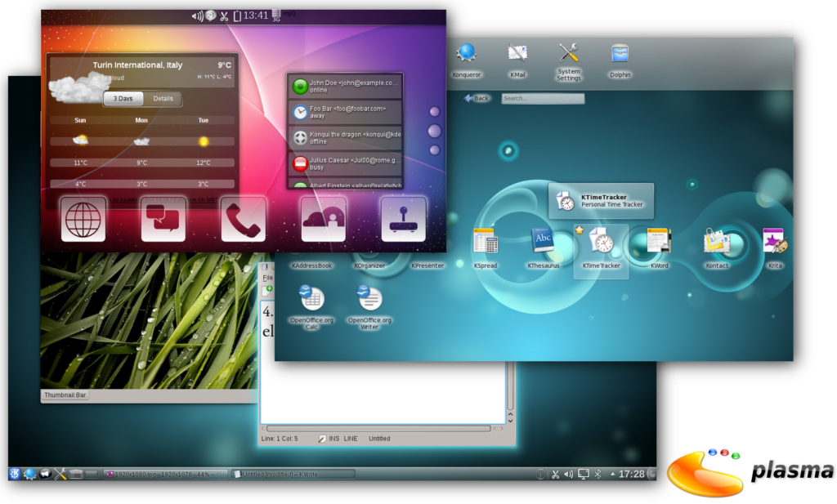Open System Settings wrench icon
Image resolution: width=837 pixels, height=504 pixels.
(569, 53)
